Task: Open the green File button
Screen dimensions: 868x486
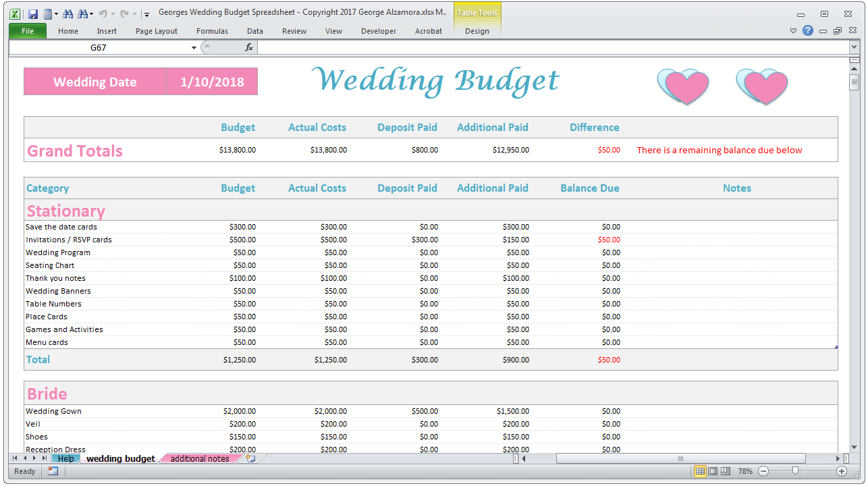Action: click(x=28, y=31)
